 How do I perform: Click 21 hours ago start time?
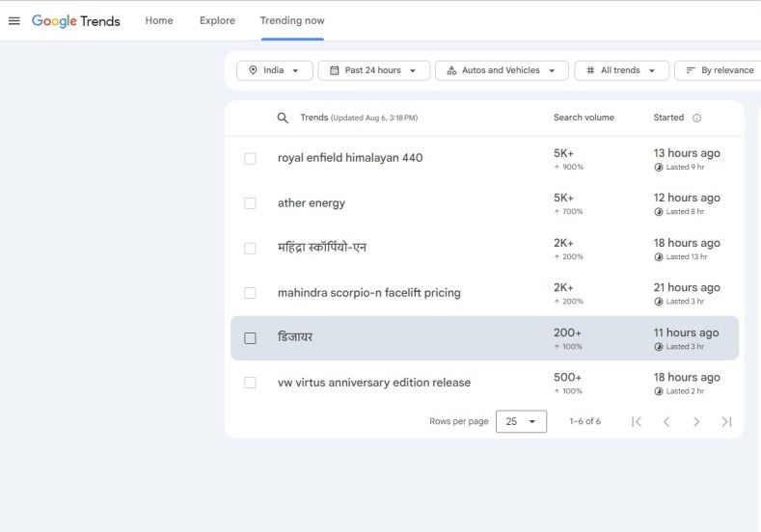pyautogui.click(x=687, y=287)
